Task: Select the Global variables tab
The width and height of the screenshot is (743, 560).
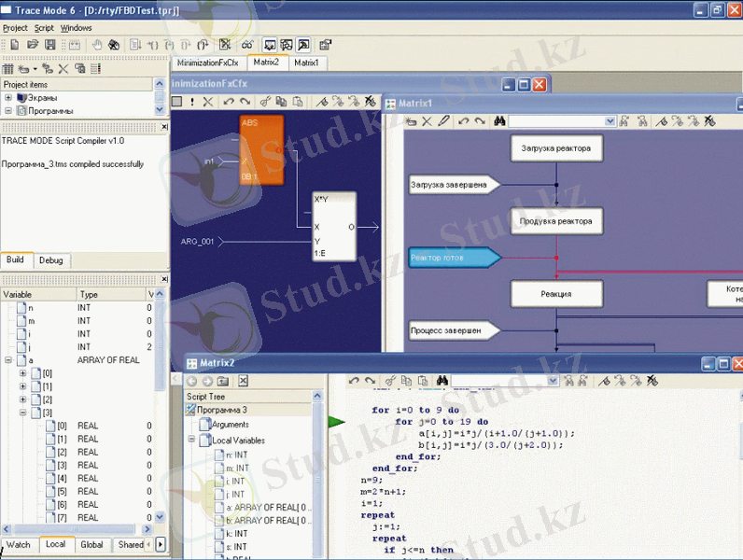Action: point(91,544)
